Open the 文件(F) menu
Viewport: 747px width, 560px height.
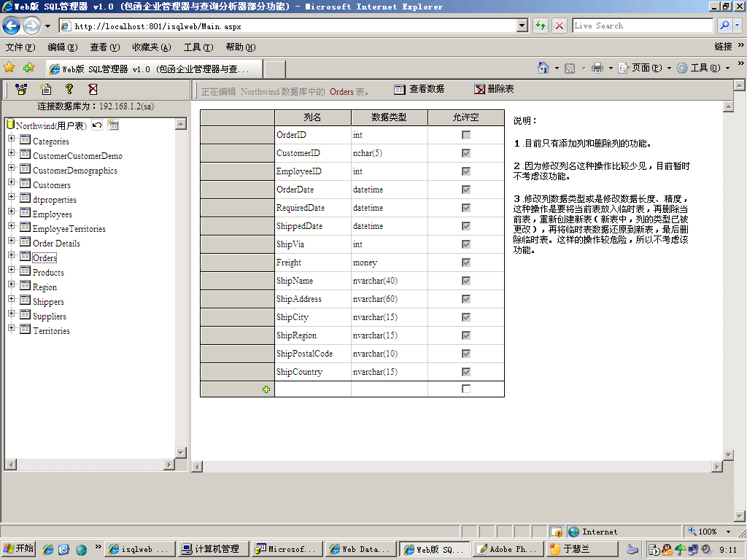20,47
